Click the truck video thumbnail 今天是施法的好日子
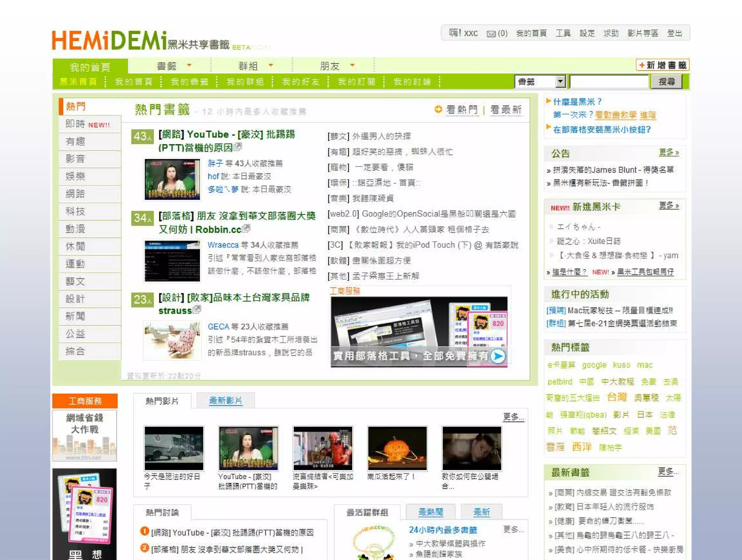The width and height of the screenshot is (742, 560). pyautogui.click(x=174, y=448)
